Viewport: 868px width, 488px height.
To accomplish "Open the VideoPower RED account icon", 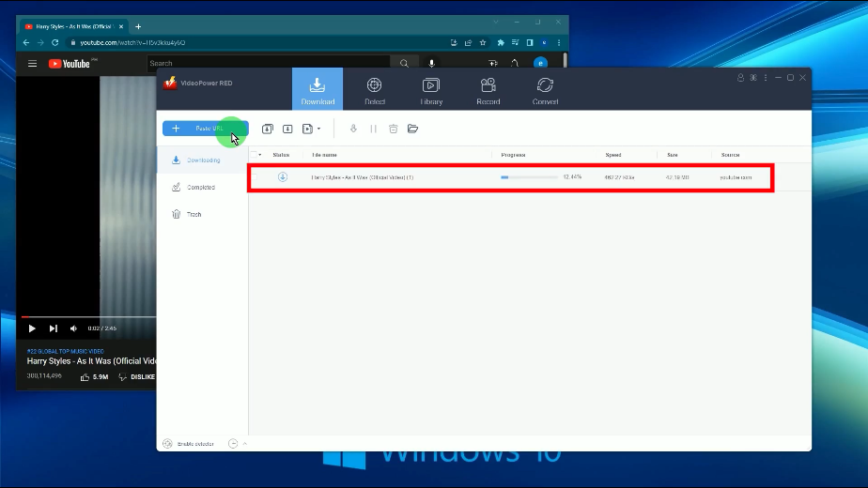I will (x=740, y=78).
